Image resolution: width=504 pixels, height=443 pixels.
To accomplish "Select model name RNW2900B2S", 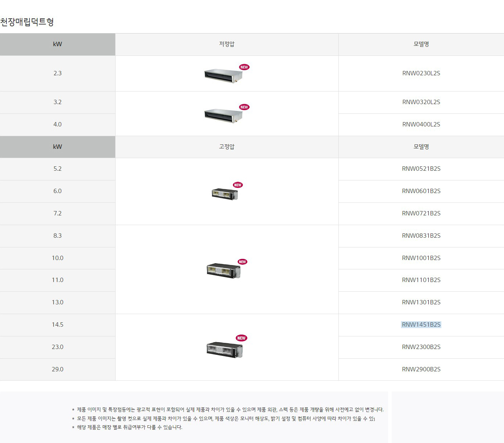I will point(421,369).
